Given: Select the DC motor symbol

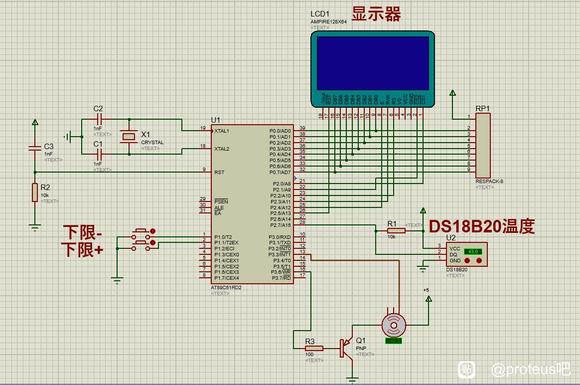Looking at the screenshot, I should 394,325.
